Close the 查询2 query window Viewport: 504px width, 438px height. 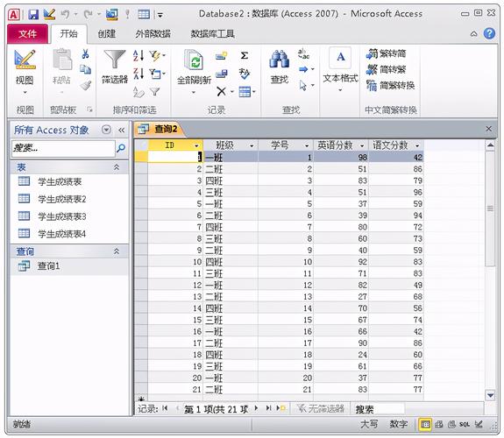488,129
